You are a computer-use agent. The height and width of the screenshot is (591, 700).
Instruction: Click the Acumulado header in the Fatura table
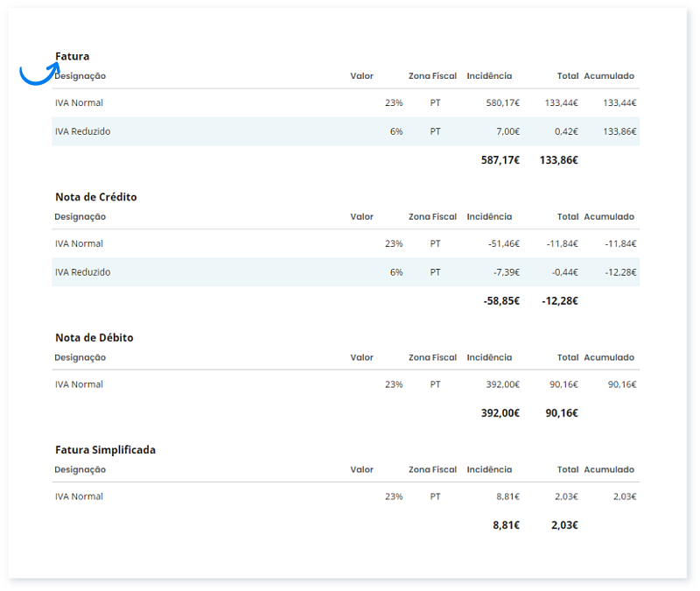[609, 76]
